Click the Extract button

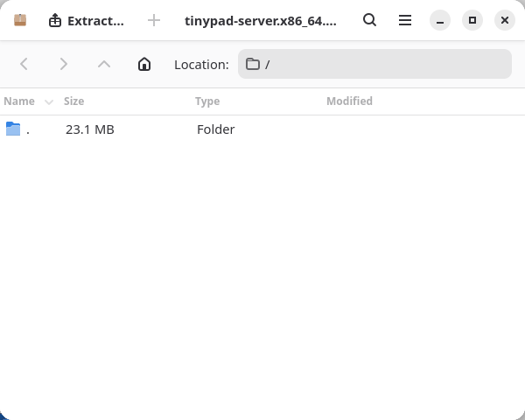87,21
